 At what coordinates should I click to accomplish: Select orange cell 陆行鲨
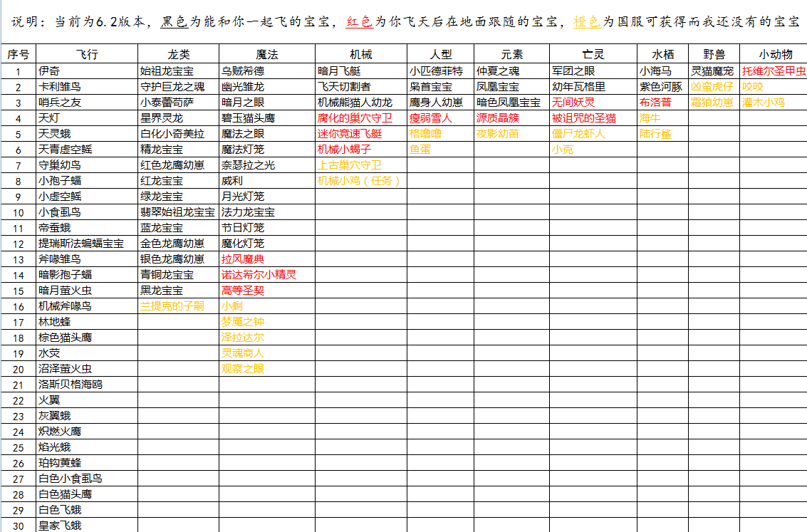pos(663,134)
